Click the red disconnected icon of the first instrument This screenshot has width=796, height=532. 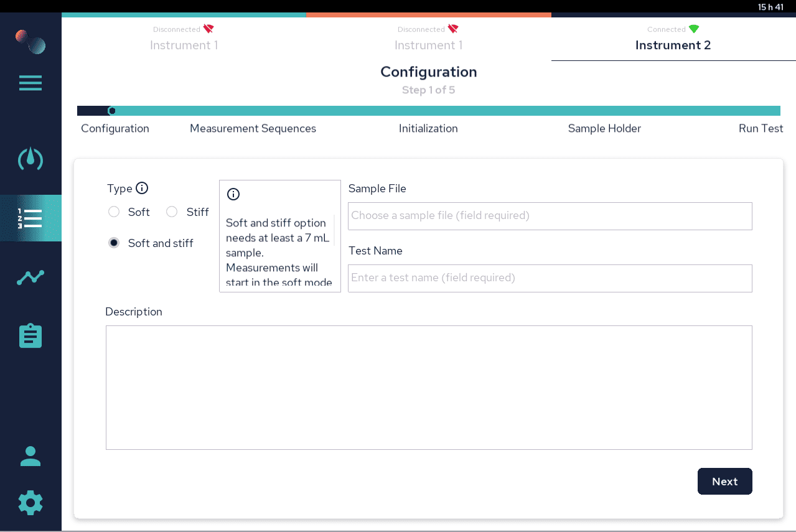pos(208,29)
